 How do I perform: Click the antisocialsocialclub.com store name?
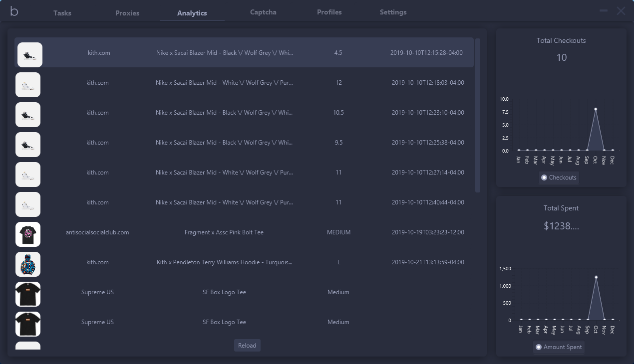[97, 232]
